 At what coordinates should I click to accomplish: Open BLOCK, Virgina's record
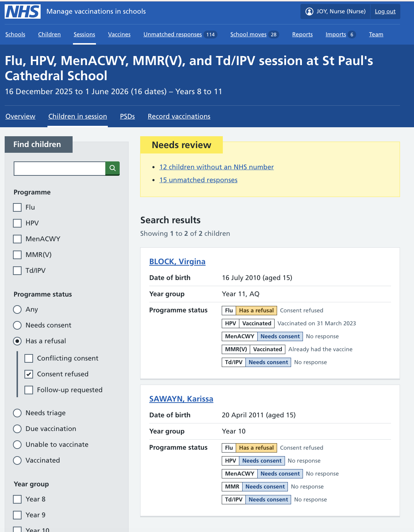(177, 262)
